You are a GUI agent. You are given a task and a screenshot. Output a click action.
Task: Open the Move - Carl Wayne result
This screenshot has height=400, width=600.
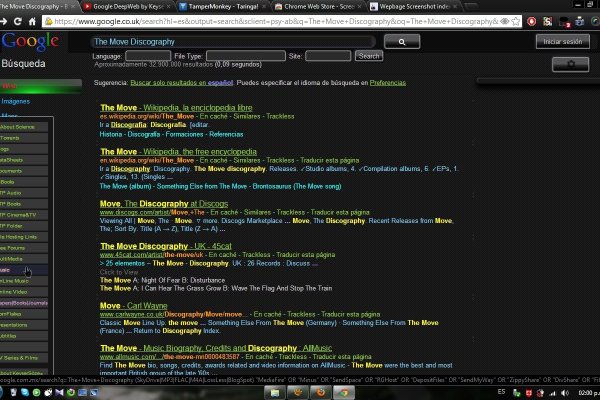pyautogui.click(x=134, y=306)
